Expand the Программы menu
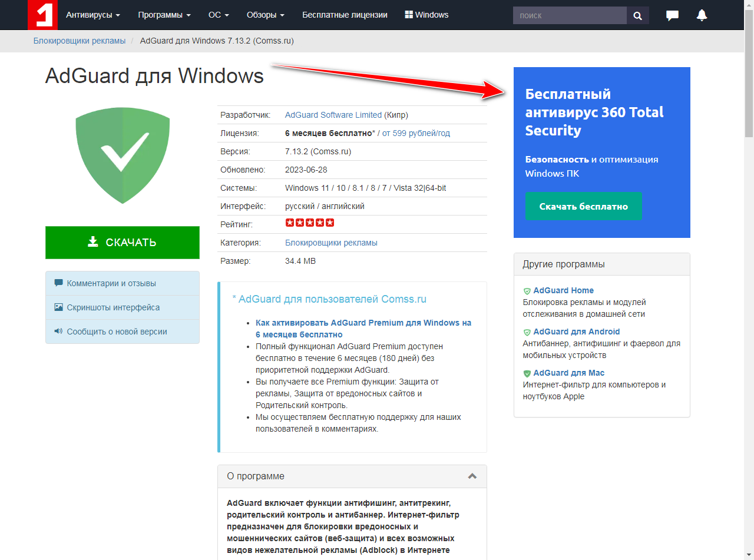Image resolution: width=754 pixels, height=560 pixels. [164, 15]
